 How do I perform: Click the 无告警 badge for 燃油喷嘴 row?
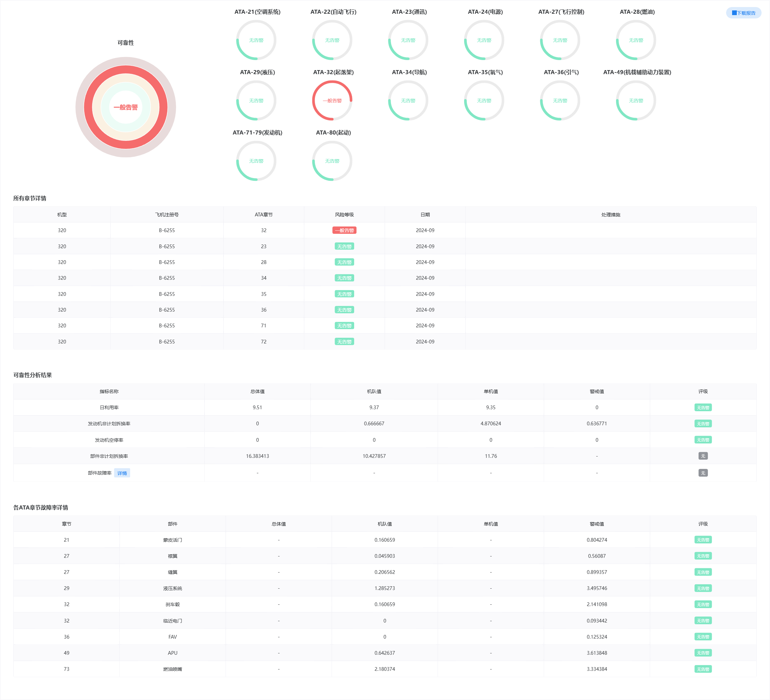tap(703, 669)
